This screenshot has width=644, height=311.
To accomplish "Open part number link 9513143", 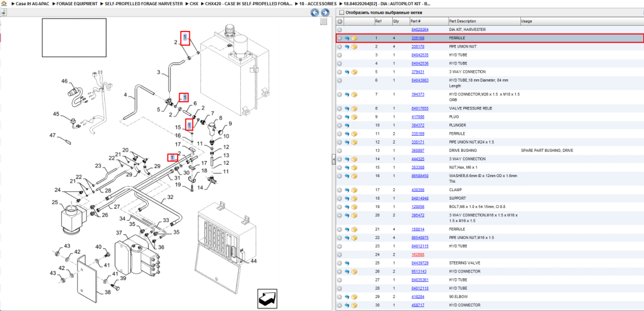I will (419, 272).
